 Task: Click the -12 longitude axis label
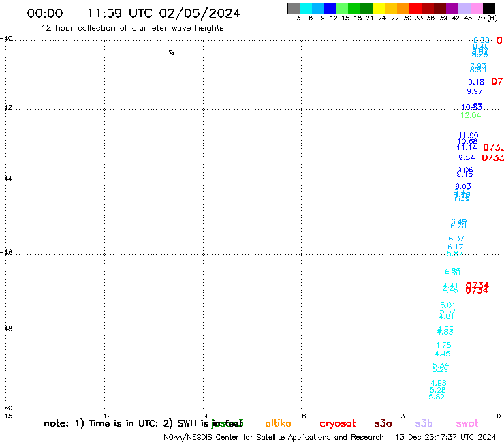coord(104,416)
